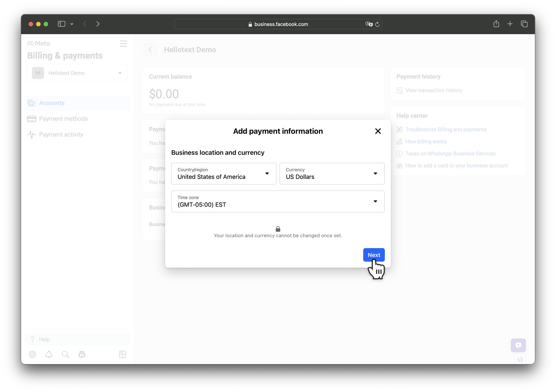Click the 'Current balance' heading
556x392 pixels.
point(170,77)
